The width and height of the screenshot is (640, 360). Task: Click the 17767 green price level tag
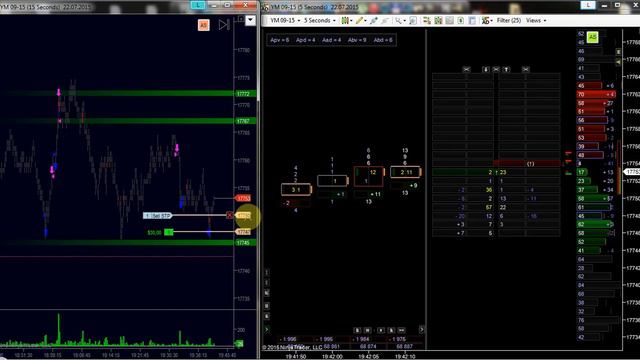tap(245, 121)
